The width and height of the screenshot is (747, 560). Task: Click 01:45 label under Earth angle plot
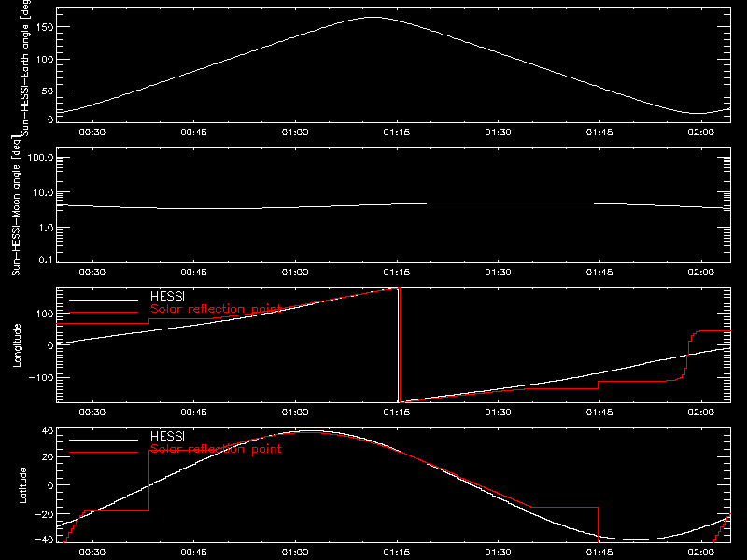click(x=599, y=133)
